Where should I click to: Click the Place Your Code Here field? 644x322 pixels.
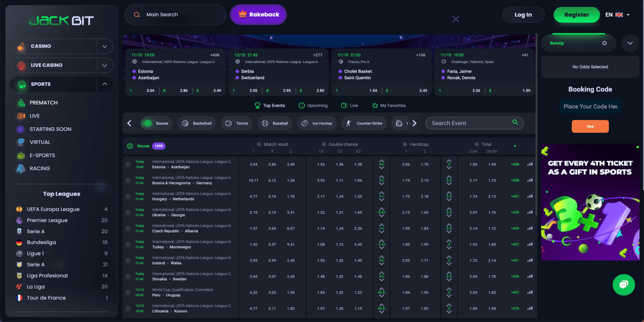(x=590, y=106)
